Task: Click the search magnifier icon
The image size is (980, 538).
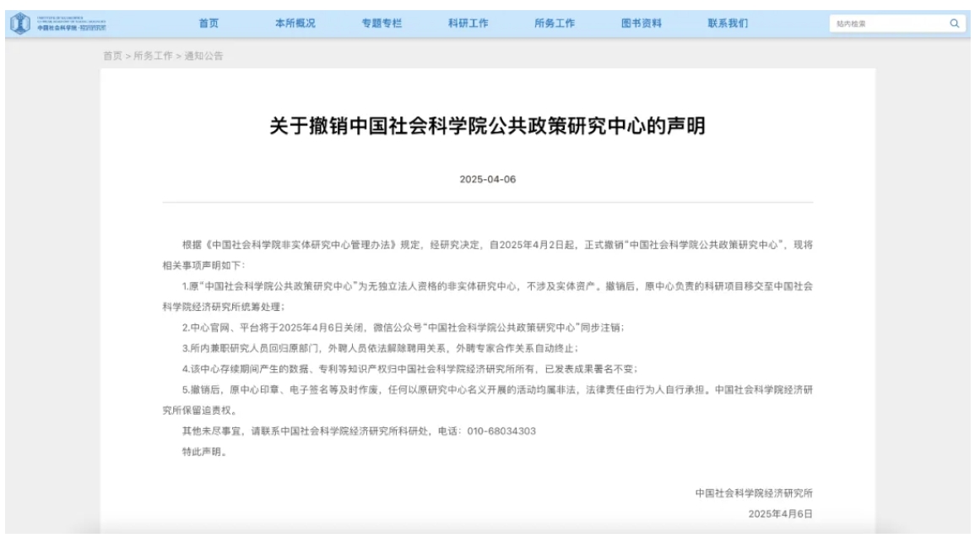Action: coord(954,24)
